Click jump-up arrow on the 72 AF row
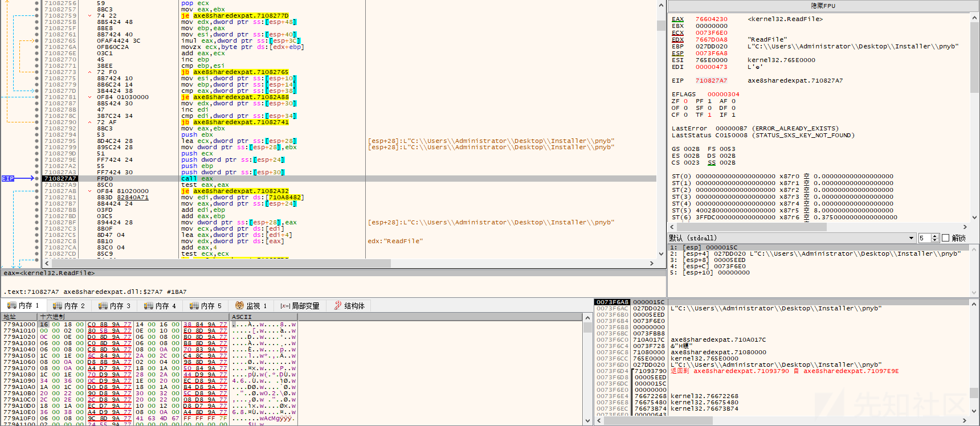980x426 pixels. pyautogui.click(x=89, y=122)
